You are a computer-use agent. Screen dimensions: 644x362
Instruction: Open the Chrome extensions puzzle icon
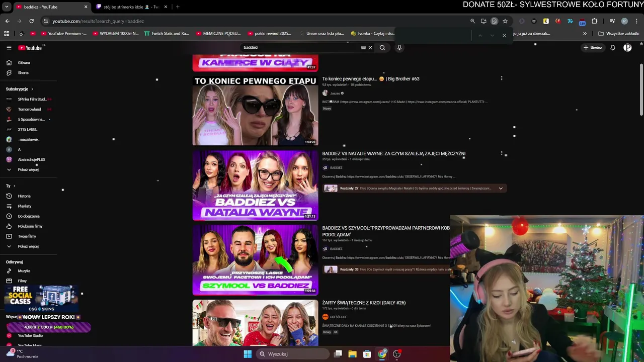tap(595, 21)
